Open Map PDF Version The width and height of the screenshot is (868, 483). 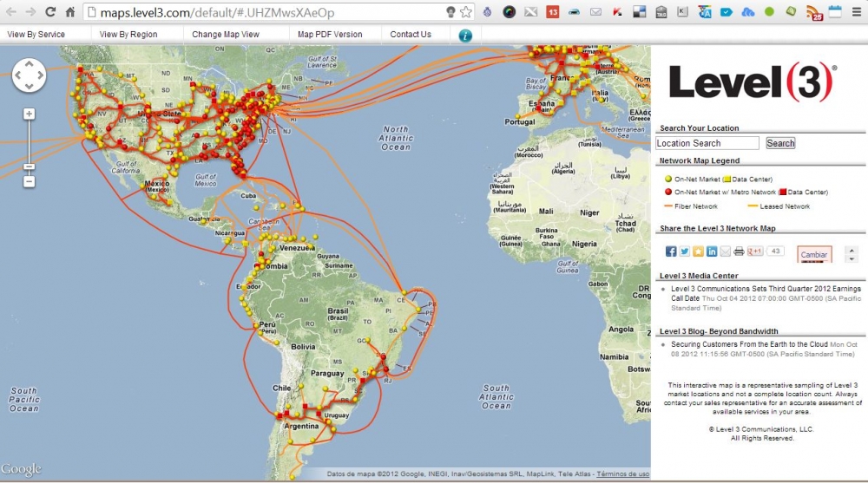pos(330,35)
